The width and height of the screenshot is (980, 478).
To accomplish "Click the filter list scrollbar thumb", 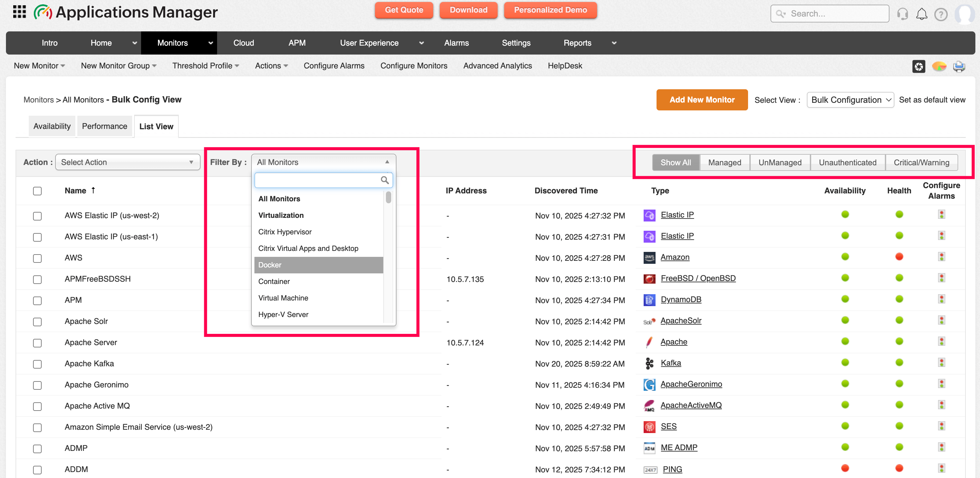I will pyautogui.click(x=388, y=197).
